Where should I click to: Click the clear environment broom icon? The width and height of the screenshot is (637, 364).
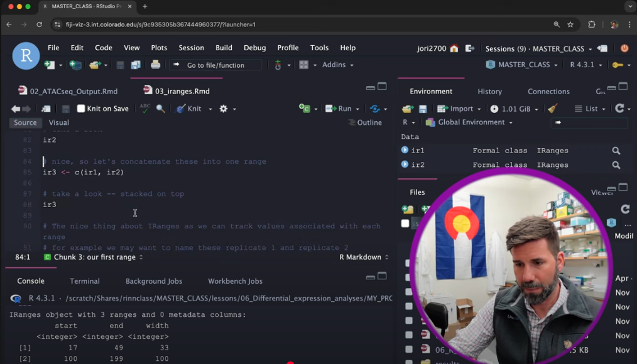click(552, 109)
